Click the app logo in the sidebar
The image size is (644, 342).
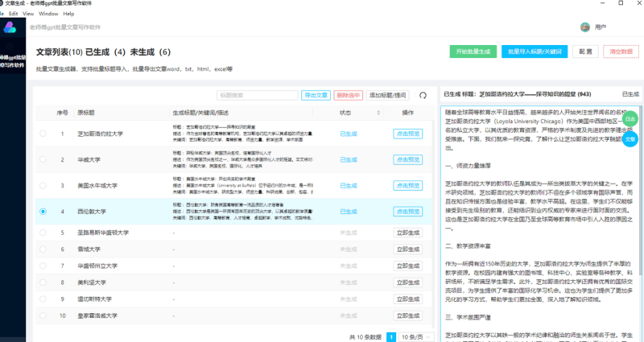click(10, 27)
